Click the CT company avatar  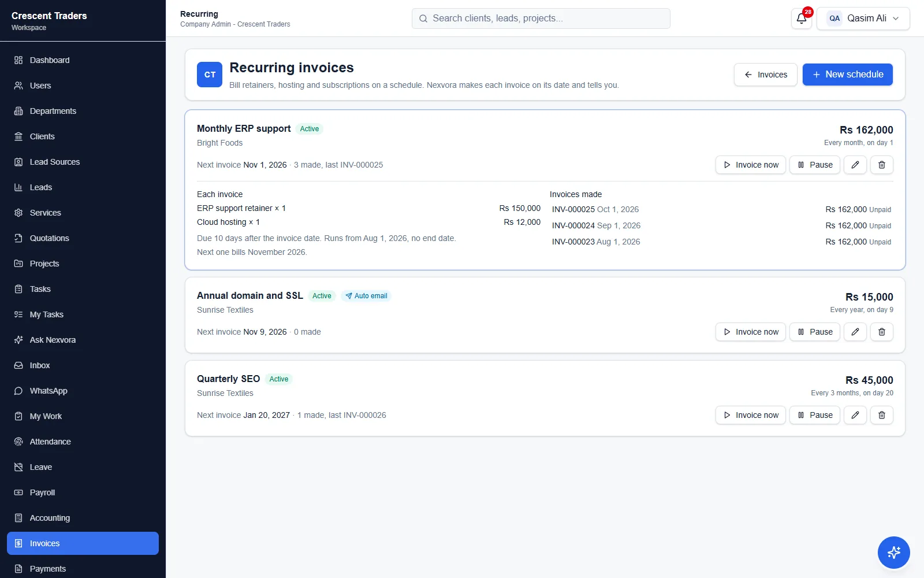[210, 75]
